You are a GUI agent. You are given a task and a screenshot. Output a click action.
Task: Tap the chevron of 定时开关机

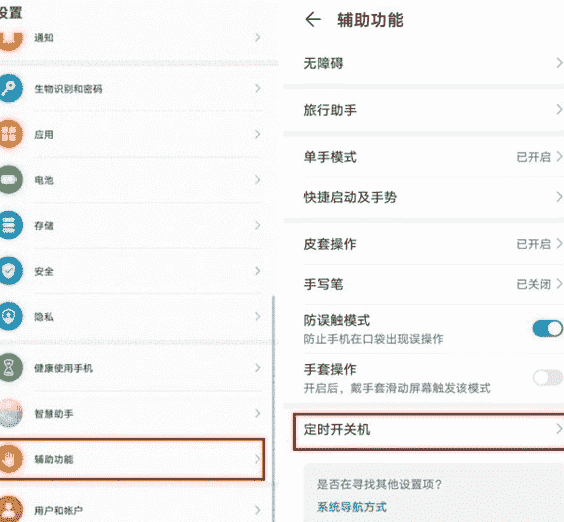click(559, 429)
